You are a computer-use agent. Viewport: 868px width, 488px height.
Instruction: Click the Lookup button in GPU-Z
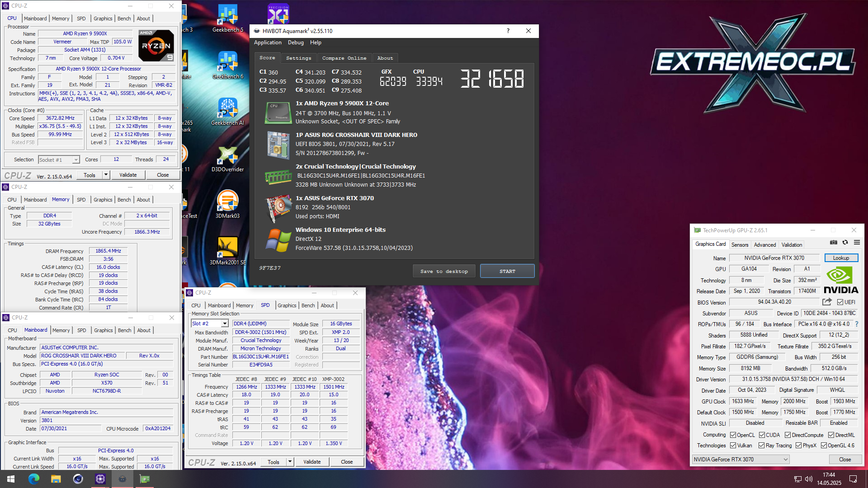[841, 258]
